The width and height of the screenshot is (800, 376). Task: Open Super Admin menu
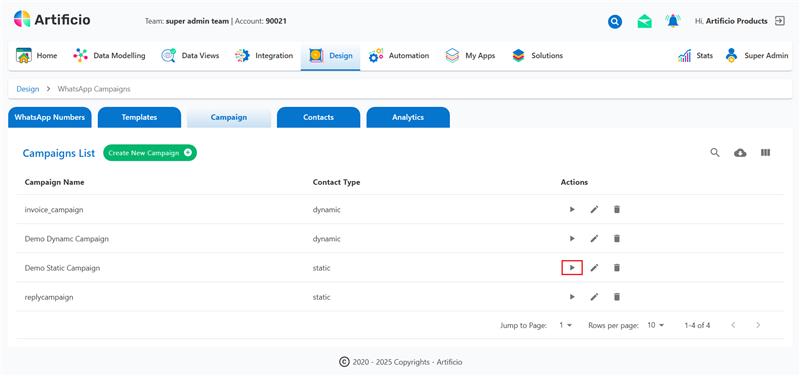click(757, 56)
